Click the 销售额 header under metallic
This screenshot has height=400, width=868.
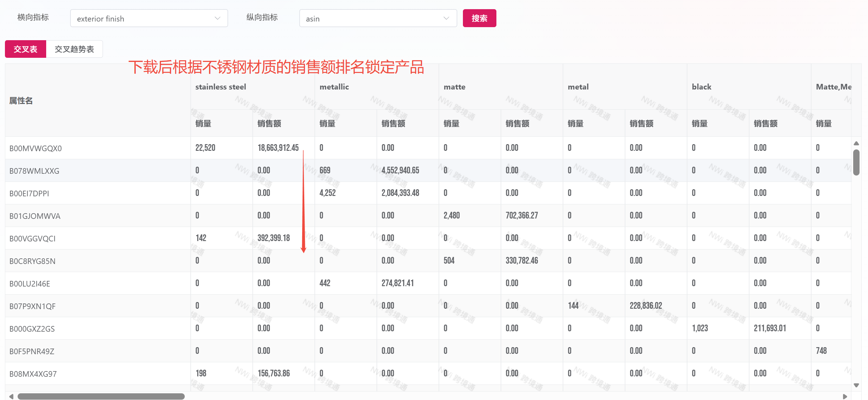(x=393, y=123)
